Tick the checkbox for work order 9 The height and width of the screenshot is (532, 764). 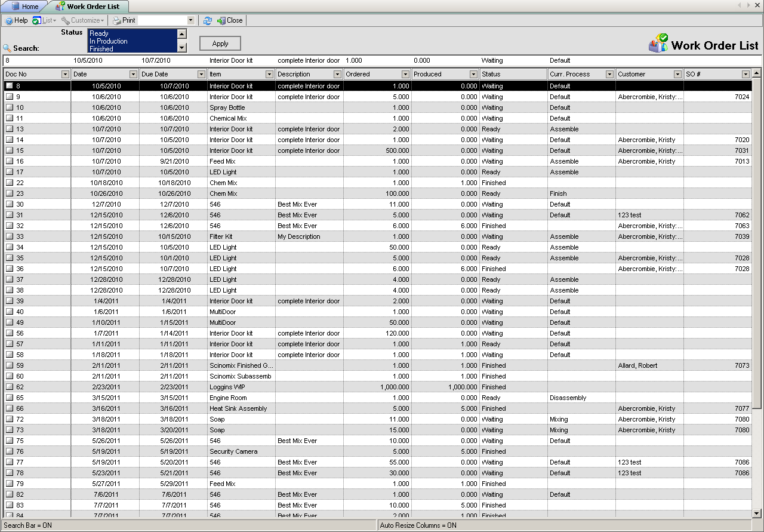pos(10,97)
